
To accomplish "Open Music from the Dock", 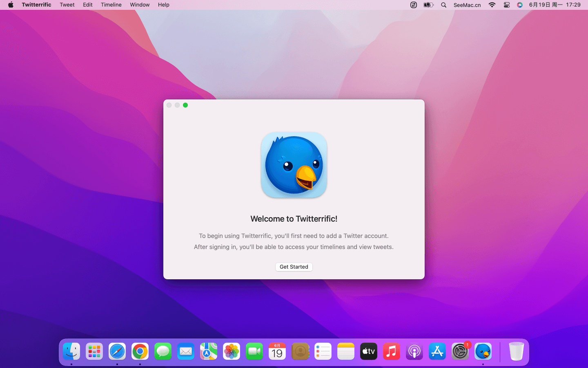I will coord(392,351).
